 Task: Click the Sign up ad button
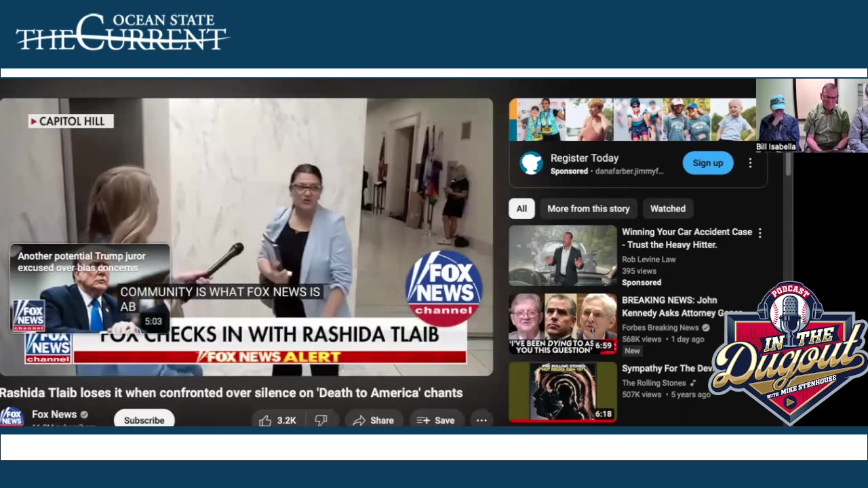click(x=708, y=163)
